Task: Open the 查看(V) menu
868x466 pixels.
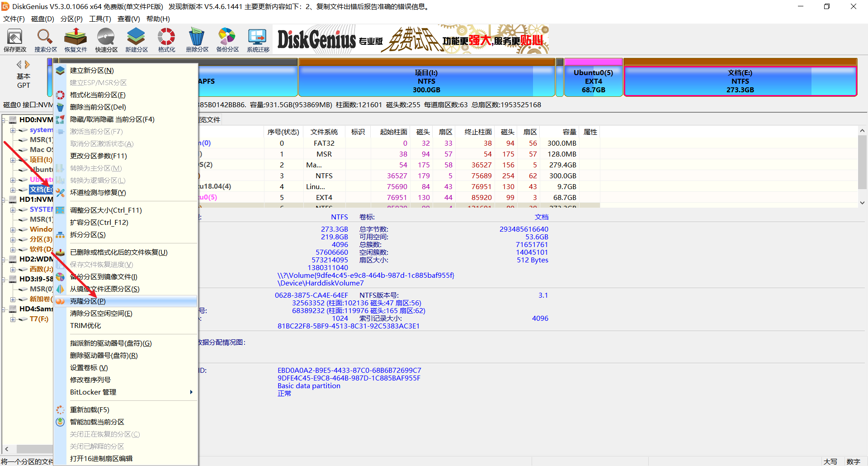Action: point(128,19)
